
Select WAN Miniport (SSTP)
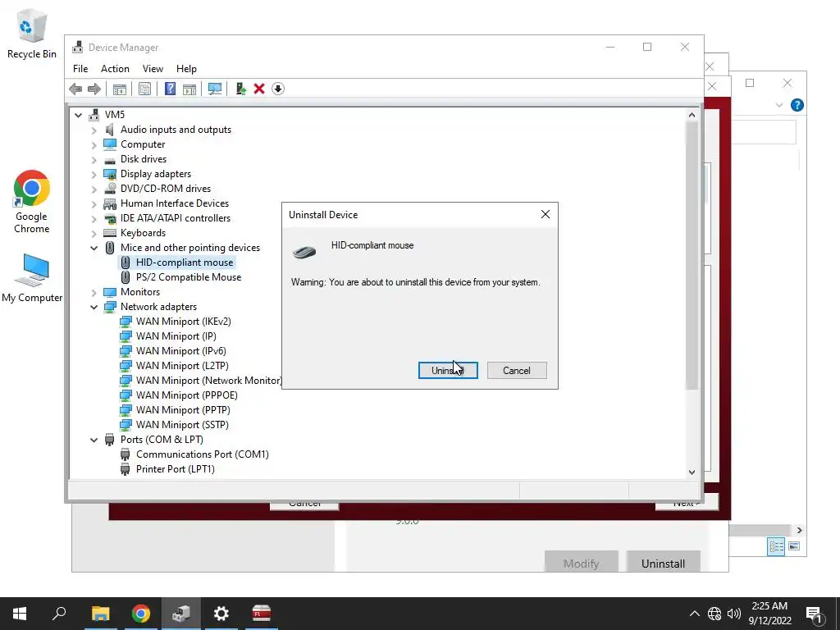click(182, 425)
